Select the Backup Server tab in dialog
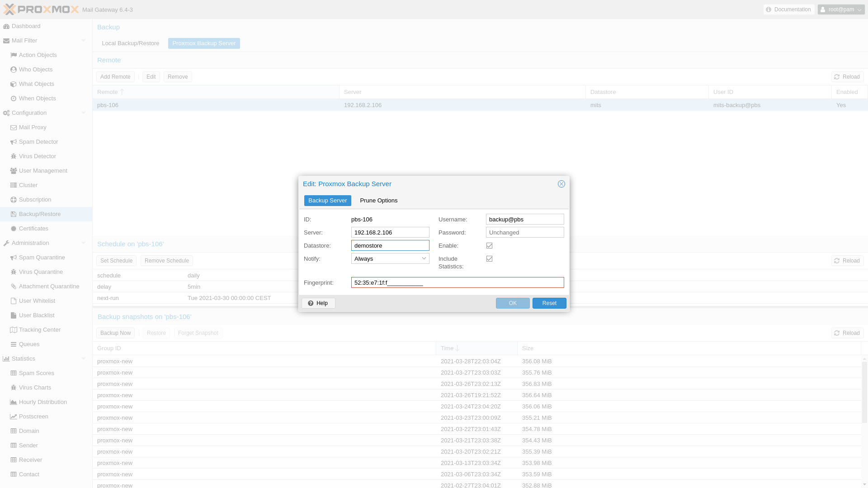Viewport: 868px width, 488px height. [x=327, y=201]
